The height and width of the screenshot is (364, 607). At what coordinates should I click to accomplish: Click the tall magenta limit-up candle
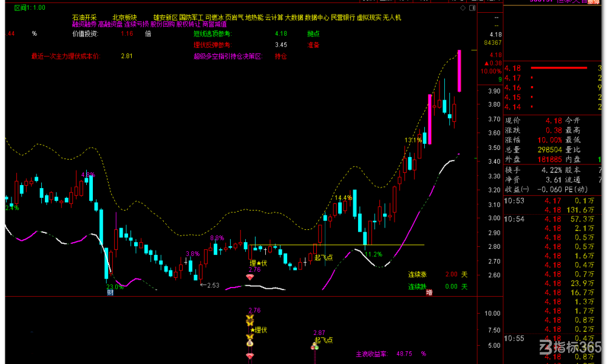pos(459,71)
